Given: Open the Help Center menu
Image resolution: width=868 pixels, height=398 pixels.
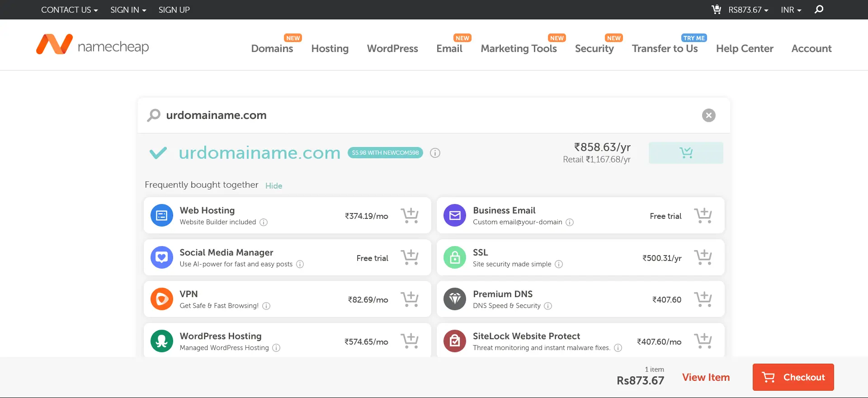Looking at the screenshot, I should point(745,48).
